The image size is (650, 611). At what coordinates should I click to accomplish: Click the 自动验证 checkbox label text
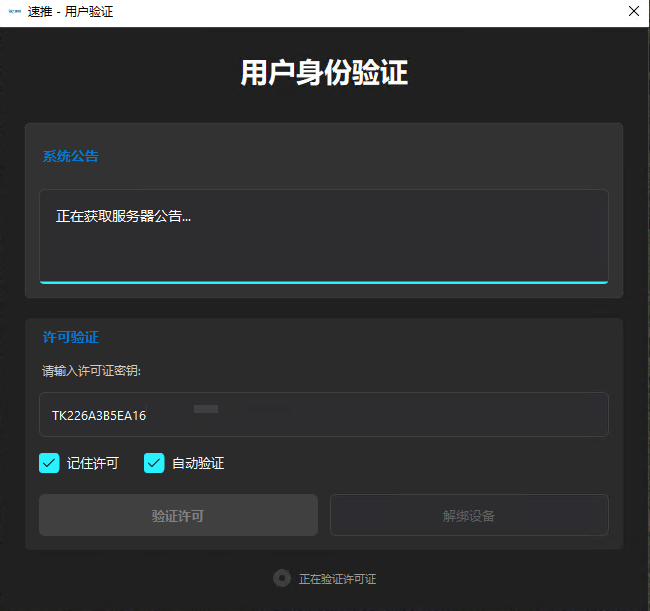(x=198, y=463)
